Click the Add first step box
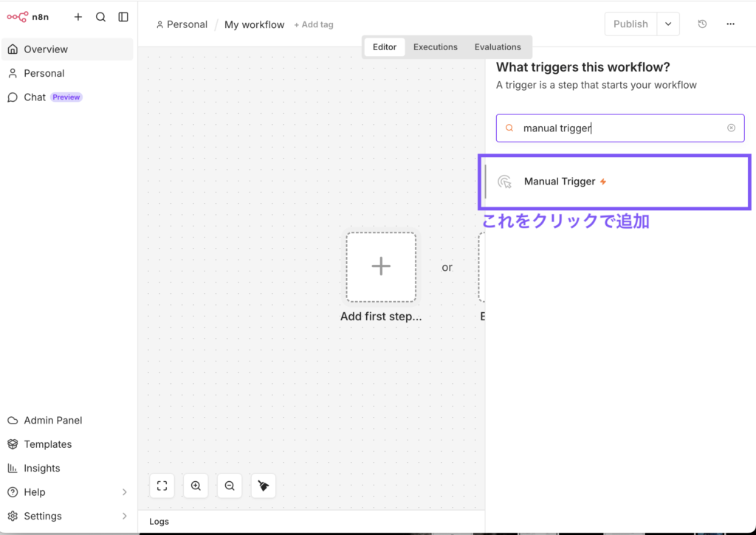This screenshot has width=756, height=535. click(381, 267)
